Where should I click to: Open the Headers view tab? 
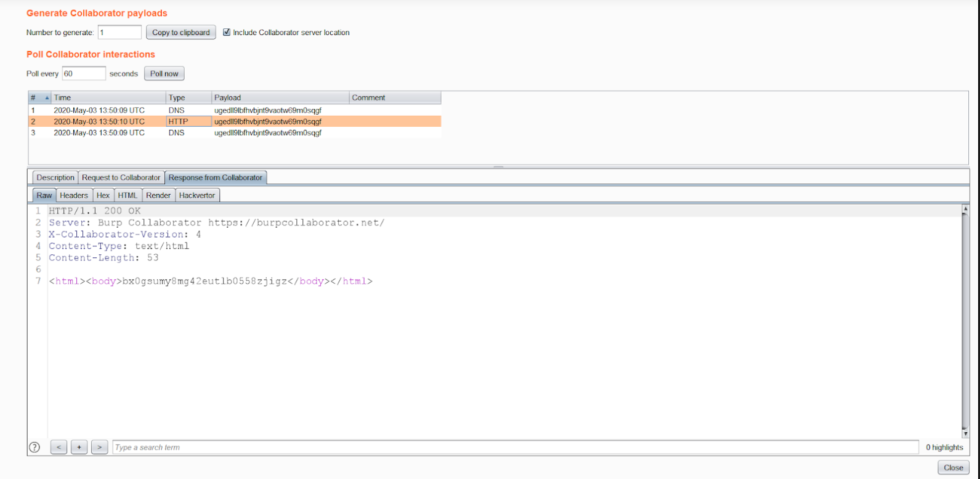coord(74,195)
